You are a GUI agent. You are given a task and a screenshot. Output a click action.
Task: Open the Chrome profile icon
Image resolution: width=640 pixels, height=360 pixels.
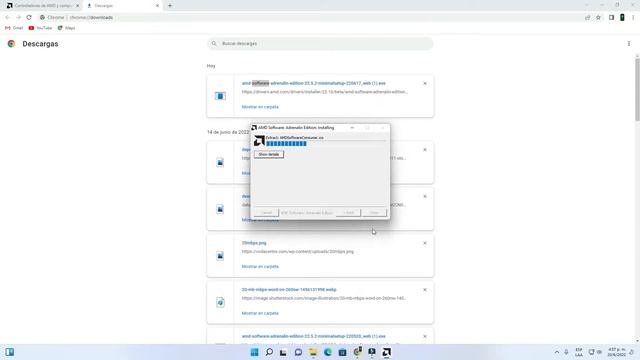coord(622,18)
